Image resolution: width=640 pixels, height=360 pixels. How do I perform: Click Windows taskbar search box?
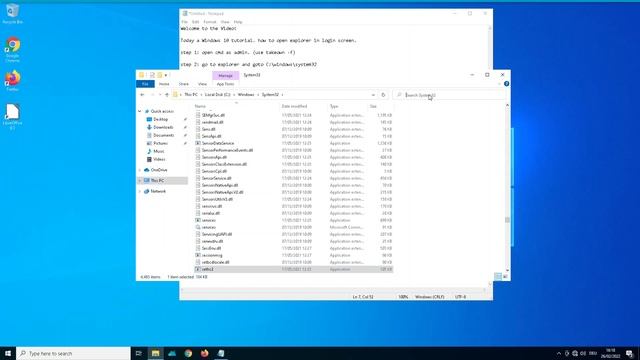73,353
